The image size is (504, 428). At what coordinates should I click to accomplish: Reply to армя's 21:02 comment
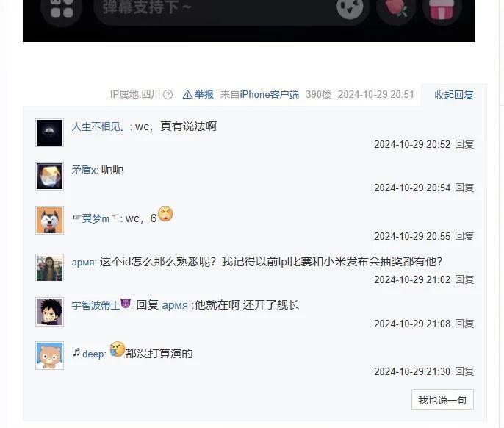[x=464, y=279]
